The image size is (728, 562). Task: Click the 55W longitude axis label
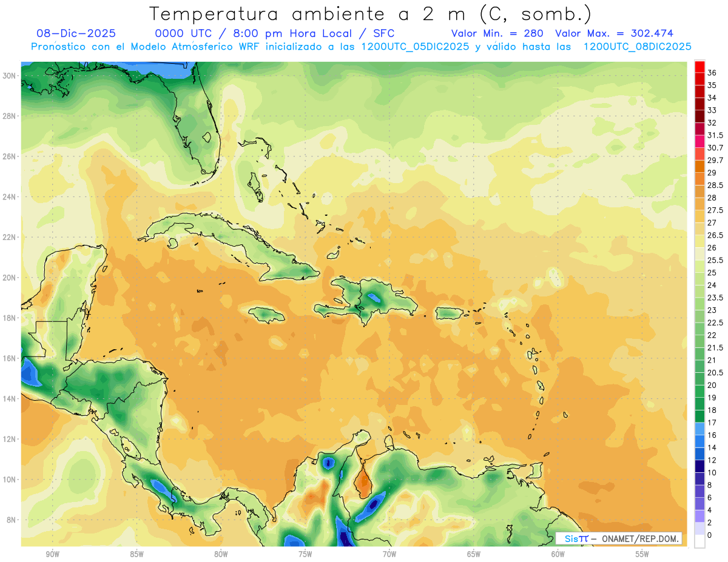click(642, 554)
